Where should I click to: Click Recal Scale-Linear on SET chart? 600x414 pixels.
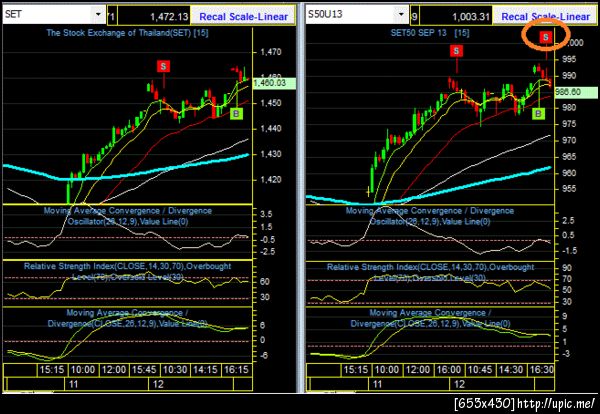[243, 16]
